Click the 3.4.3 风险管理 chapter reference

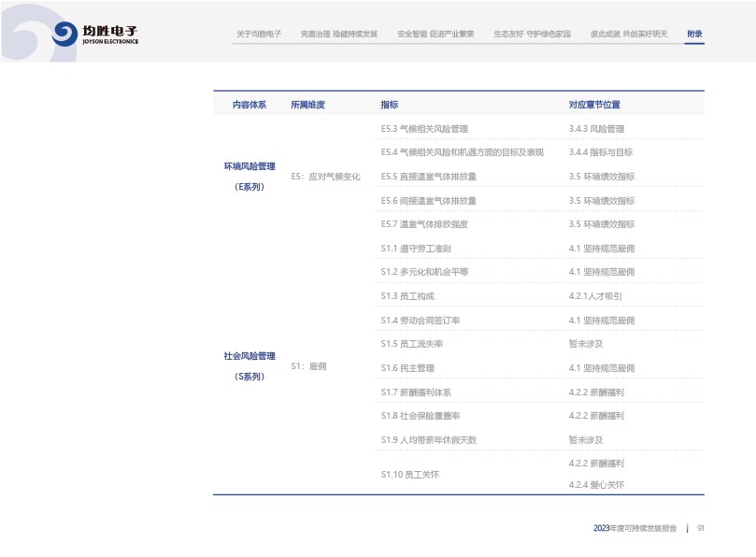[x=596, y=129]
